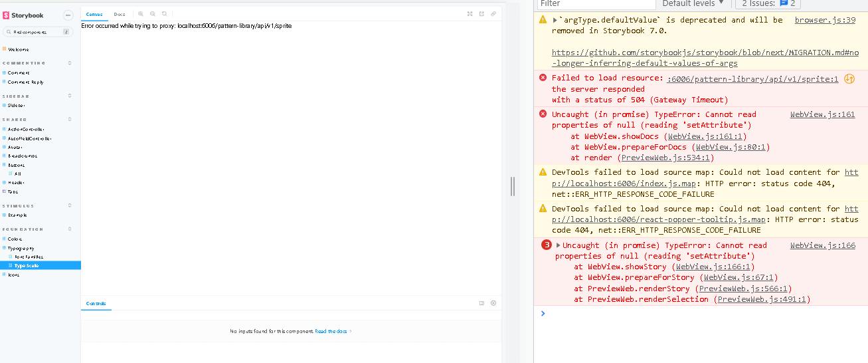Click the red badge showing 3 repeated errors
The width and height of the screenshot is (868, 363).
(547, 245)
